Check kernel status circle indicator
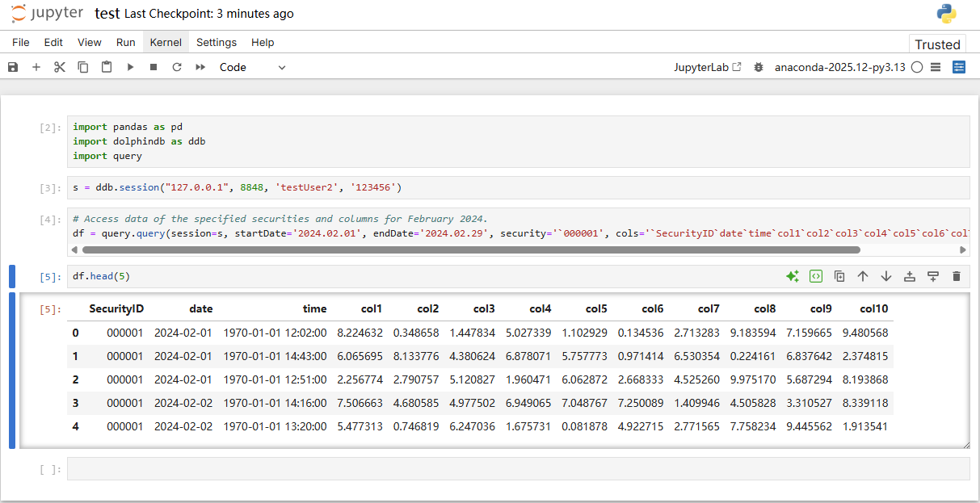Viewport: 980px width, 503px height. pyautogui.click(x=916, y=67)
